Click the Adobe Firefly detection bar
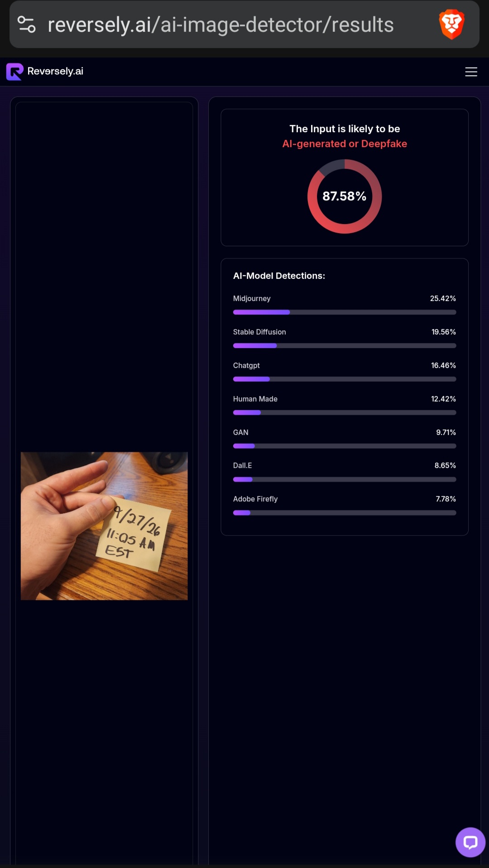This screenshot has width=489, height=868. pyautogui.click(x=345, y=513)
